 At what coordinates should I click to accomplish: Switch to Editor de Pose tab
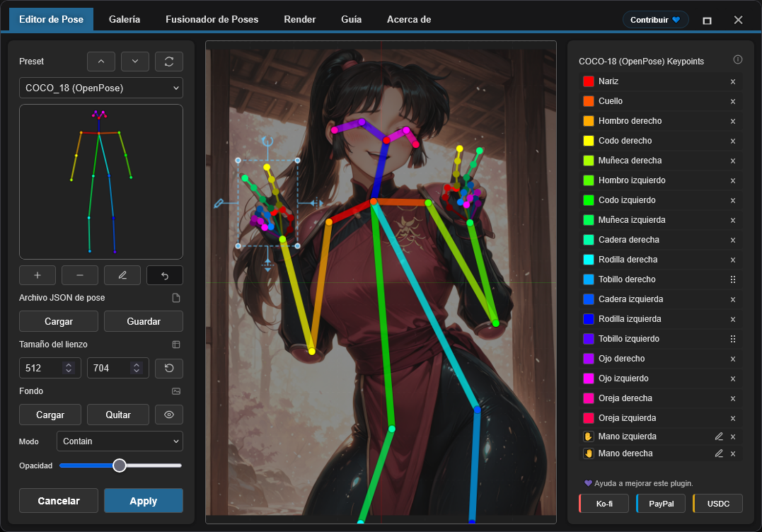(x=51, y=19)
